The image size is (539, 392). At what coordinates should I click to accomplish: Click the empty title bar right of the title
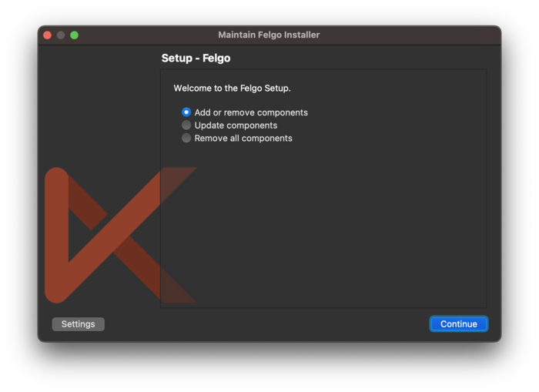(x=409, y=35)
